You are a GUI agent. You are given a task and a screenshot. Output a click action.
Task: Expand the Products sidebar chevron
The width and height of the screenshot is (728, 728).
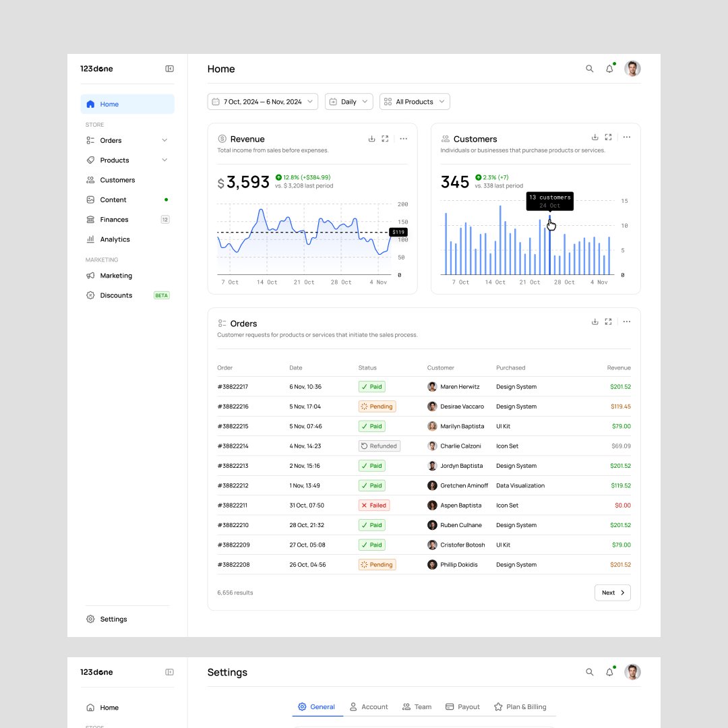tap(164, 160)
